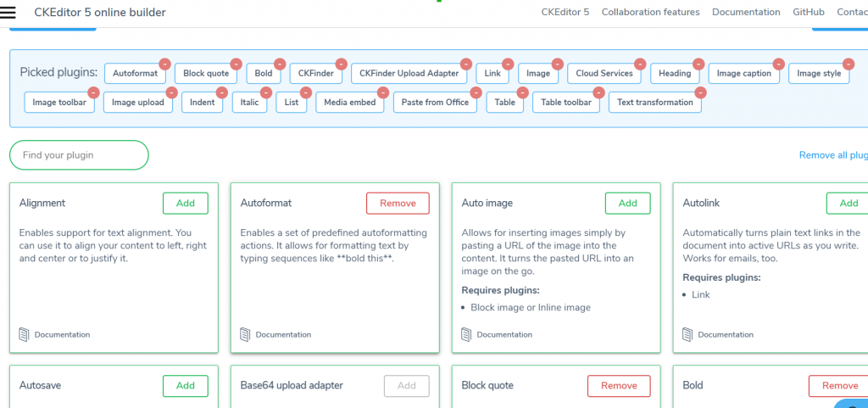Open Documentation link in Alignment card
The height and width of the screenshot is (408, 868).
coord(62,334)
